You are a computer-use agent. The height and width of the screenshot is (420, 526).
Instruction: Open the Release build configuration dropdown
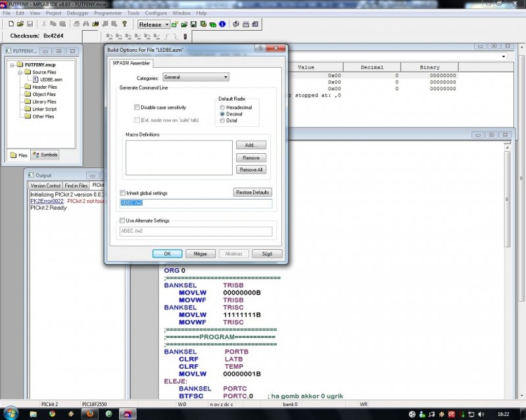pos(154,24)
